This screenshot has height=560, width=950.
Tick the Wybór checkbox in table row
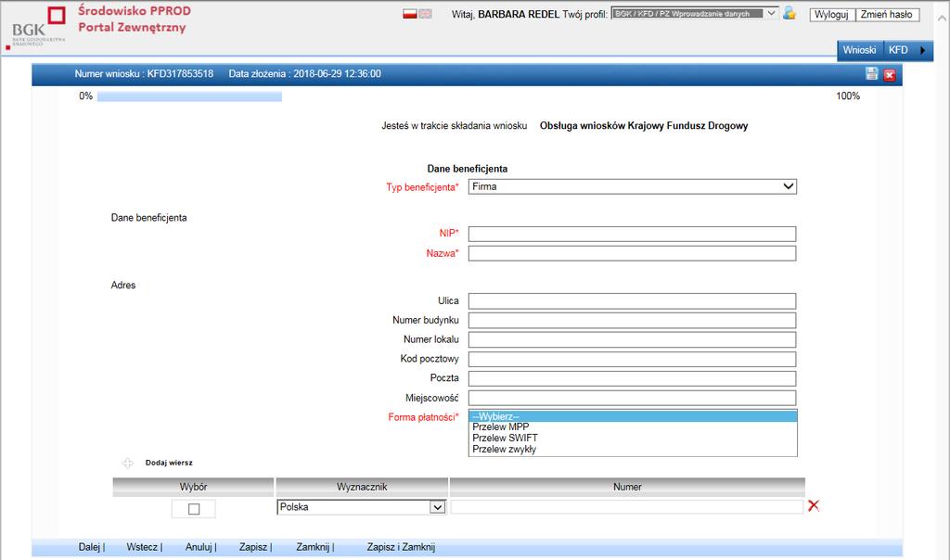pyautogui.click(x=194, y=509)
